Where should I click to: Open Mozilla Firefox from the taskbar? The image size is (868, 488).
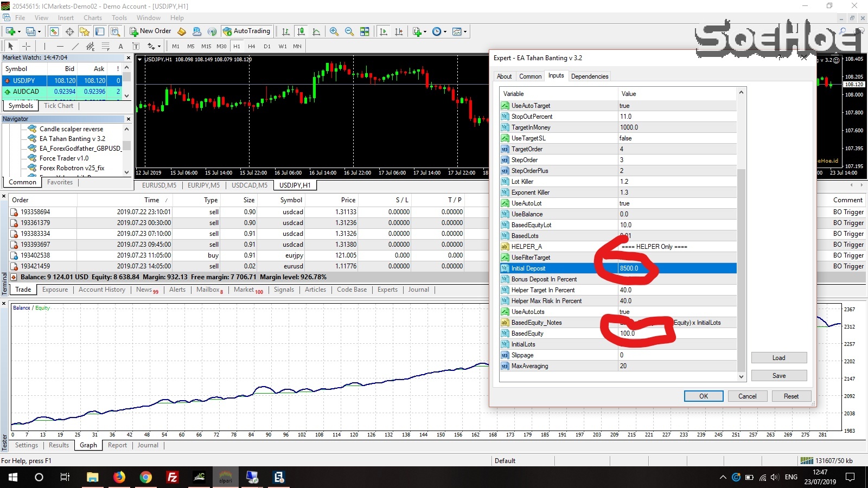click(119, 478)
